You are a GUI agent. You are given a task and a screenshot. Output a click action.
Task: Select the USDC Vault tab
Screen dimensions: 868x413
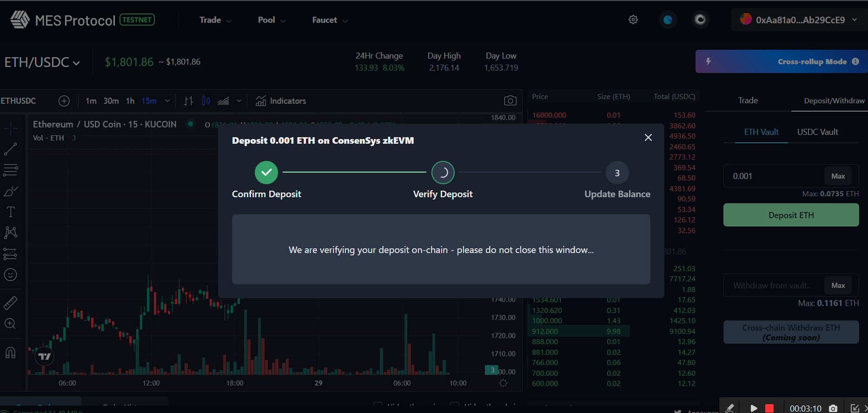pyautogui.click(x=818, y=132)
